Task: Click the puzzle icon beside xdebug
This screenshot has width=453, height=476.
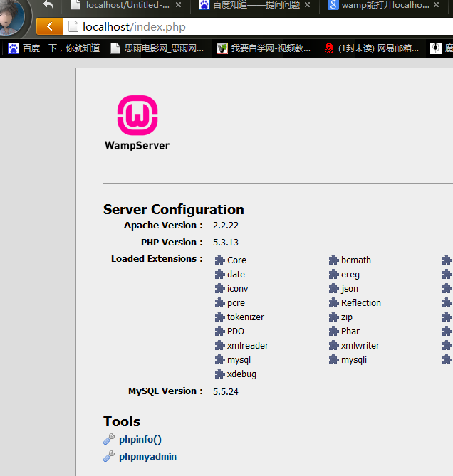Action: pyautogui.click(x=219, y=374)
